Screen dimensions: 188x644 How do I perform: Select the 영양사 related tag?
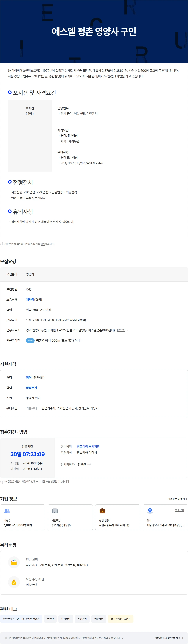pyautogui.click(x=50, y=618)
